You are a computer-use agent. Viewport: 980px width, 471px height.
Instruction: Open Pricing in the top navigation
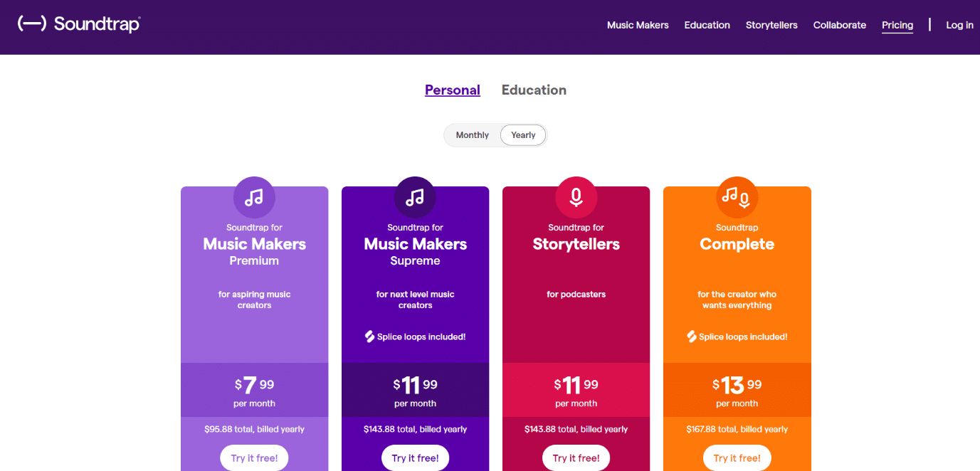click(x=897, y=25)
